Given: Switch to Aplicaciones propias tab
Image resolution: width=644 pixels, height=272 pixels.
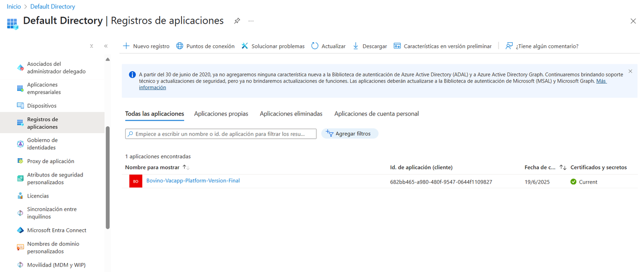Looking at the screenshot, I should [x=221, y=114].
